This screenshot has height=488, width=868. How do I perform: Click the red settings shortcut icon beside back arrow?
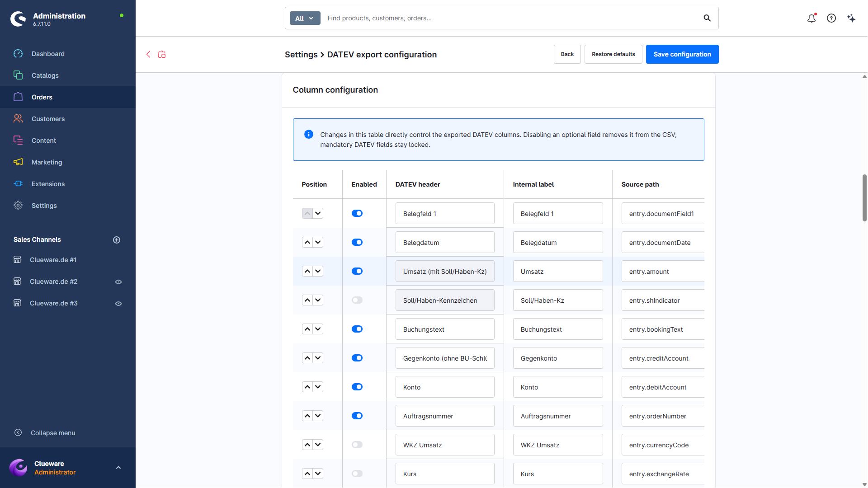pos(162,54)
